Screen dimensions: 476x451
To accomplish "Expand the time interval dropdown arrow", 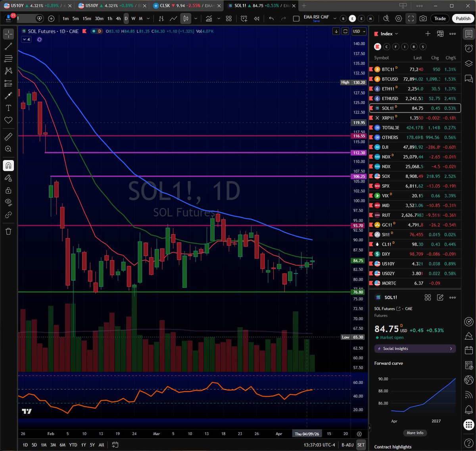I will point(148,19).
